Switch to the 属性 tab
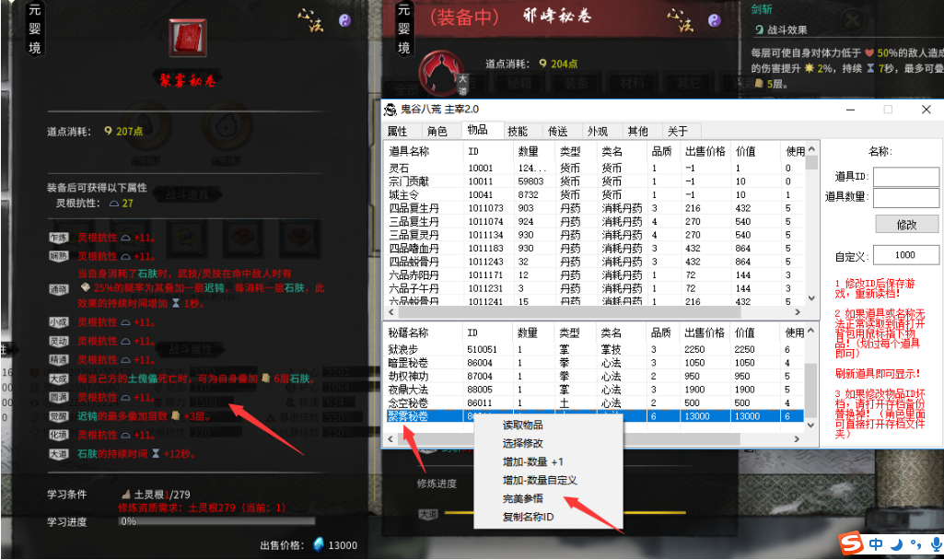The width and height of the screenshot is (944, 560). point(397,131)
